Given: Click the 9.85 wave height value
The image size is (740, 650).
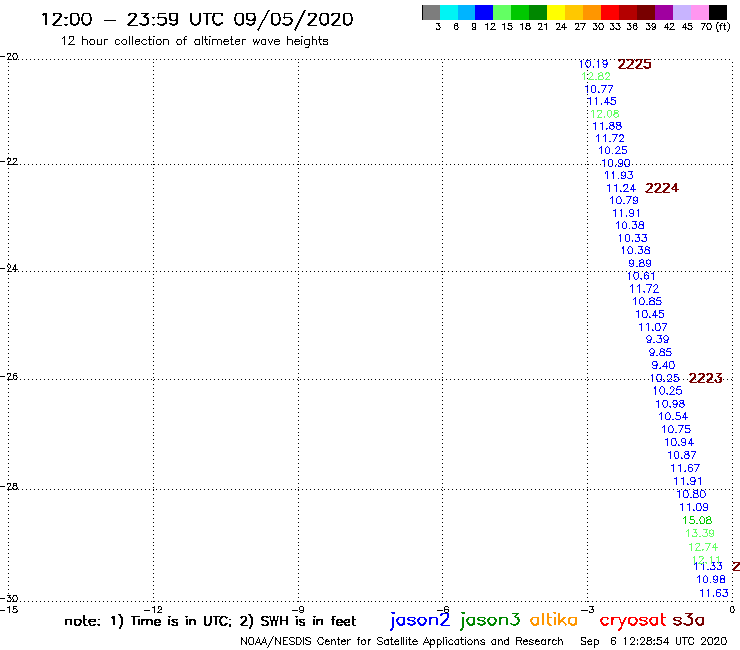Looking at the screenshot, I should tap(660, 352).
